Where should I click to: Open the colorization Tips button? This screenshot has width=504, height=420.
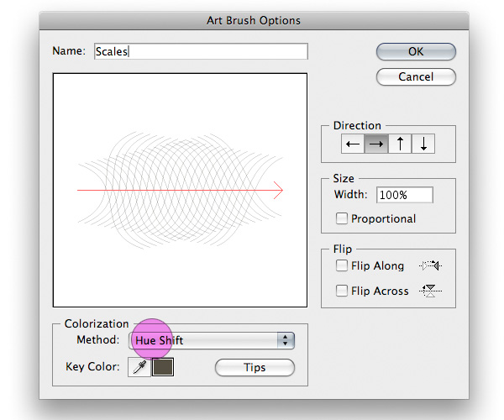pos(255,367)
